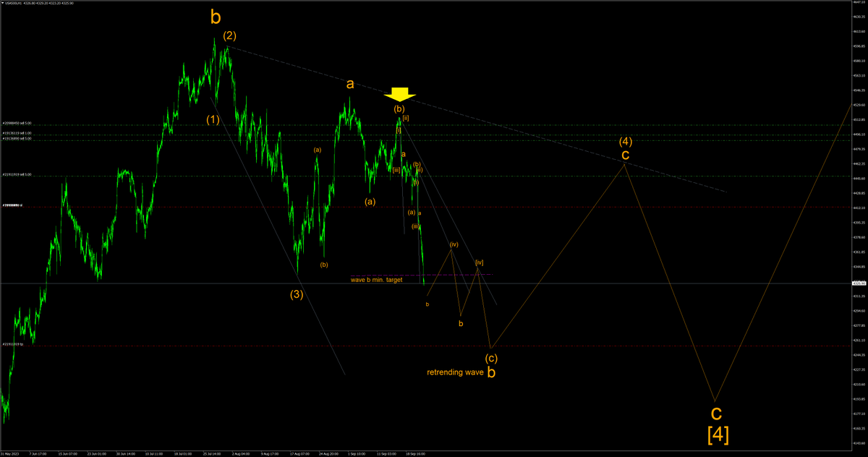Click the chart symbol header US500,H1
The image size is (868, 457).
point(13,3)
